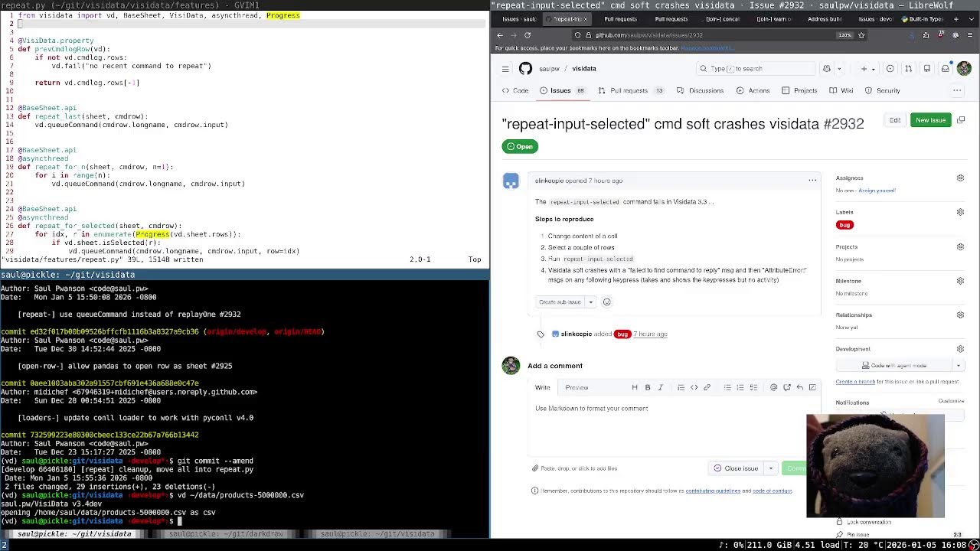Add a reaction to the issue with the smiley icon
Viewport: 980px width, 551px height.
tap(607, 302)
